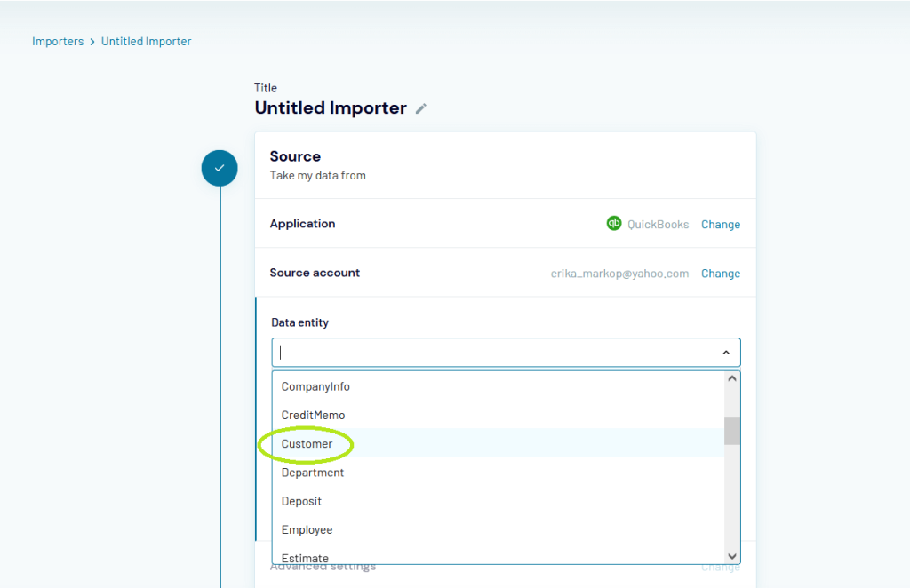Select the Estimate option

(x=305, y=558)
